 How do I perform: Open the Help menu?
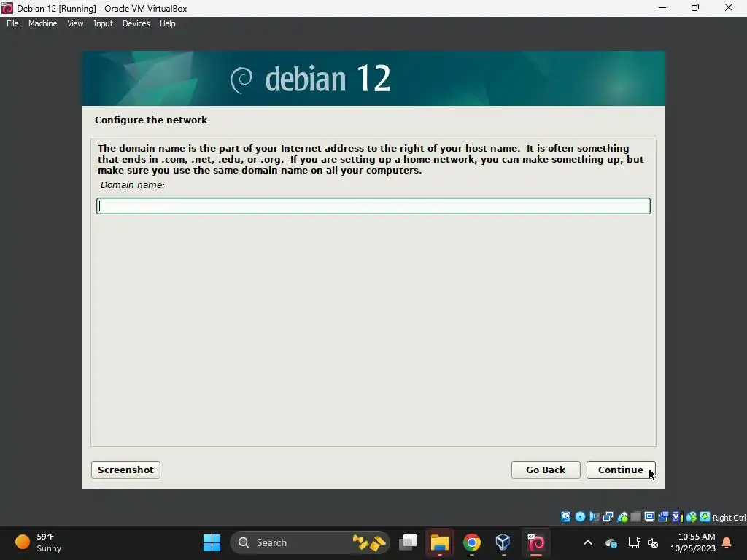[167, 23]
